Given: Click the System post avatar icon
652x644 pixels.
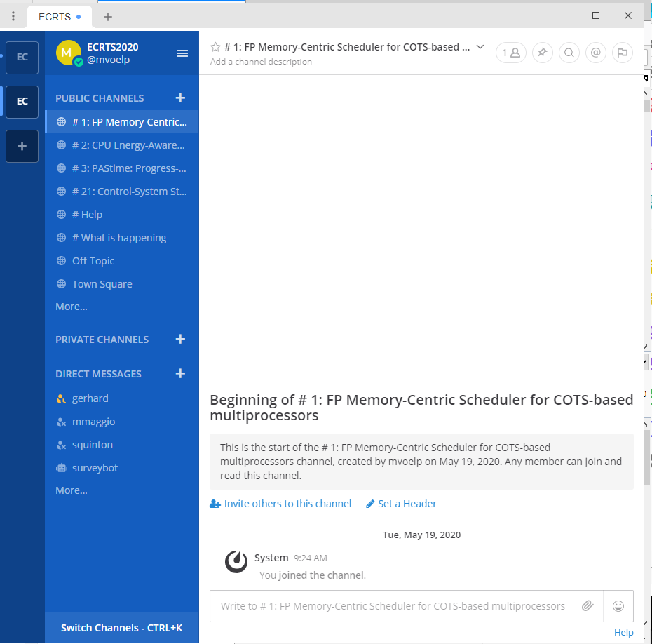Looking at the screenshot, I should pos(236,561).
